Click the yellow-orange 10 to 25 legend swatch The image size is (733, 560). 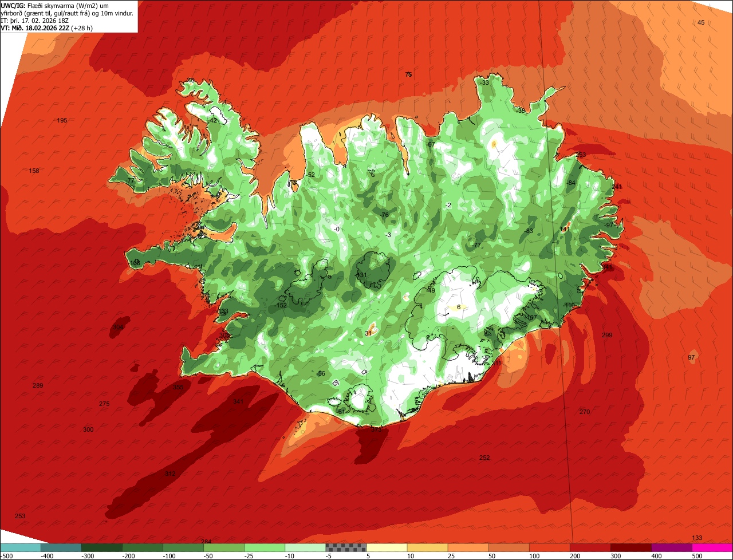(427, 547)
